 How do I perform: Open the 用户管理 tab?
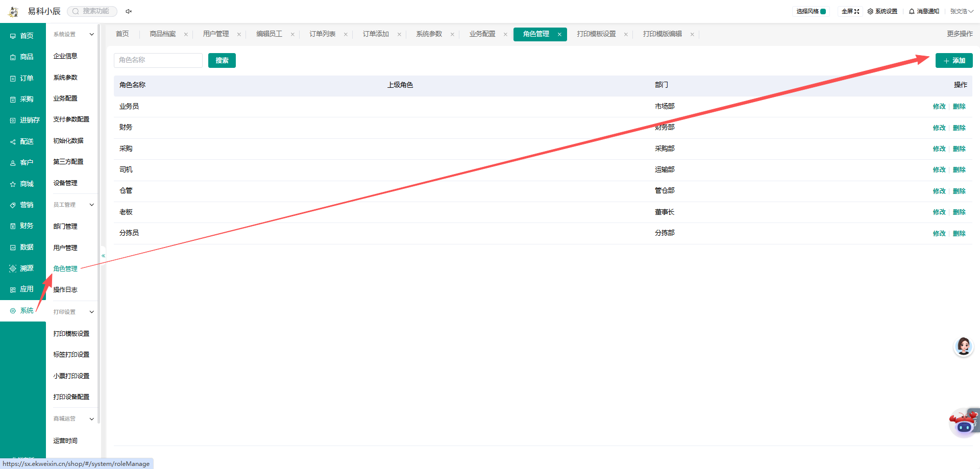[x=216, y=34]
